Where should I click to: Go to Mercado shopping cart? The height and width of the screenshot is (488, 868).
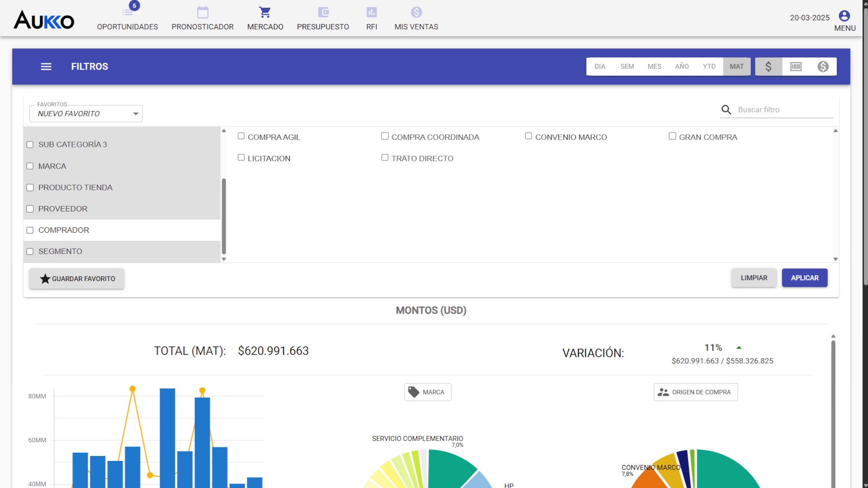[x=265, y=13]
